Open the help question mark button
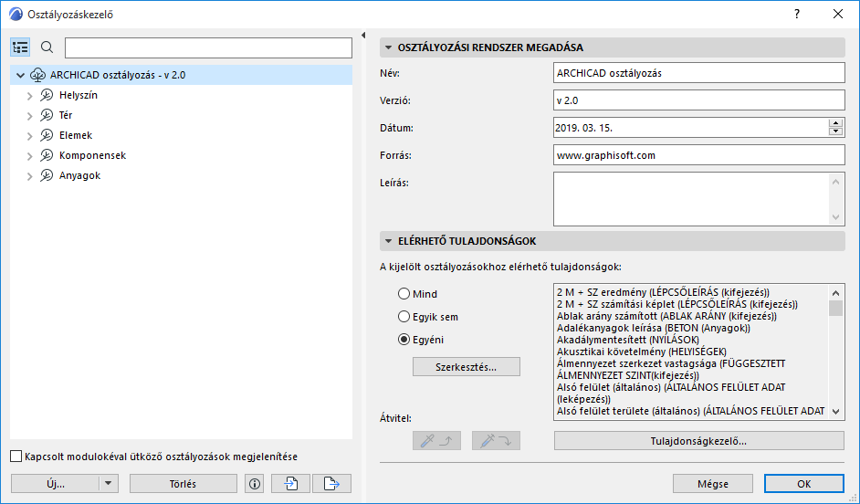 click(797, 15)
